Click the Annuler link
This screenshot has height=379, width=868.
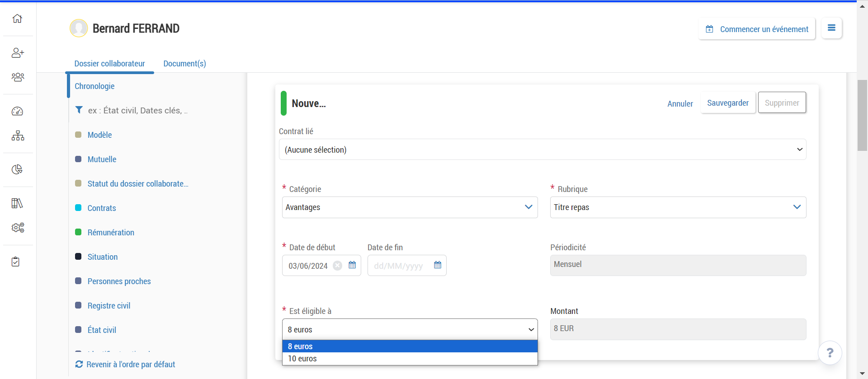point(680,104)
